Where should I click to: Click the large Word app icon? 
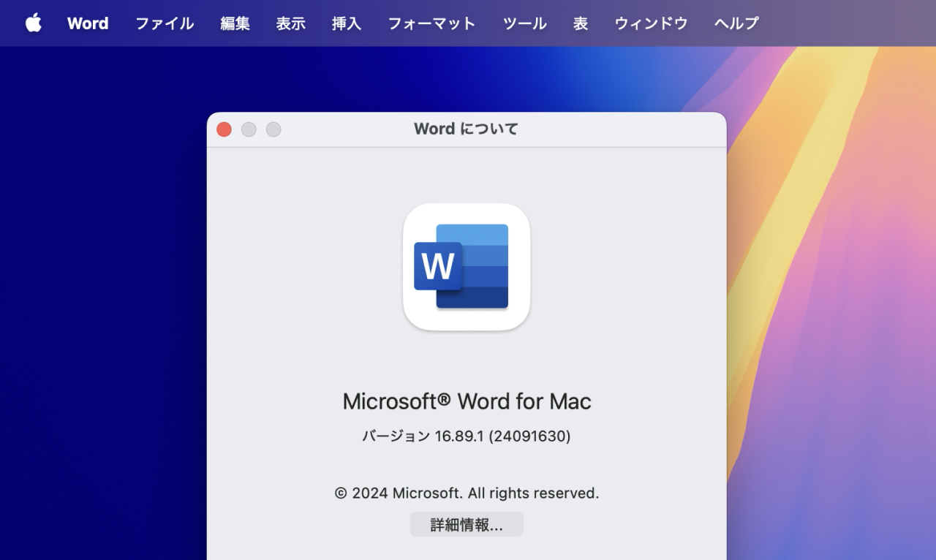click(467, 267)
